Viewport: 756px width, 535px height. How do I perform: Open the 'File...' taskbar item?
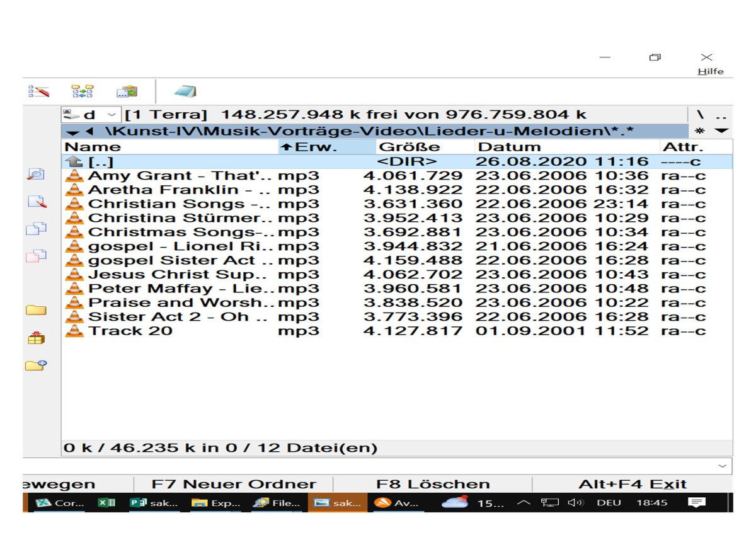tap(277, 503)
